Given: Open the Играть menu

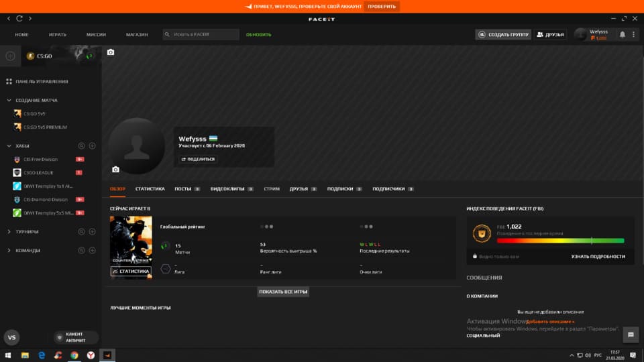Looking at the screenshot, I should coord(58,34).
